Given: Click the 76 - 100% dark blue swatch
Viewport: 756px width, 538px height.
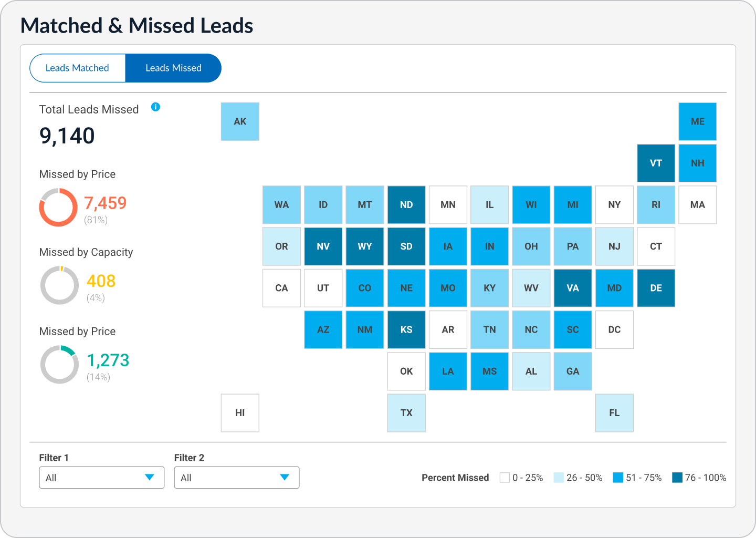Looking at the screenshot, I should (677, 478).
